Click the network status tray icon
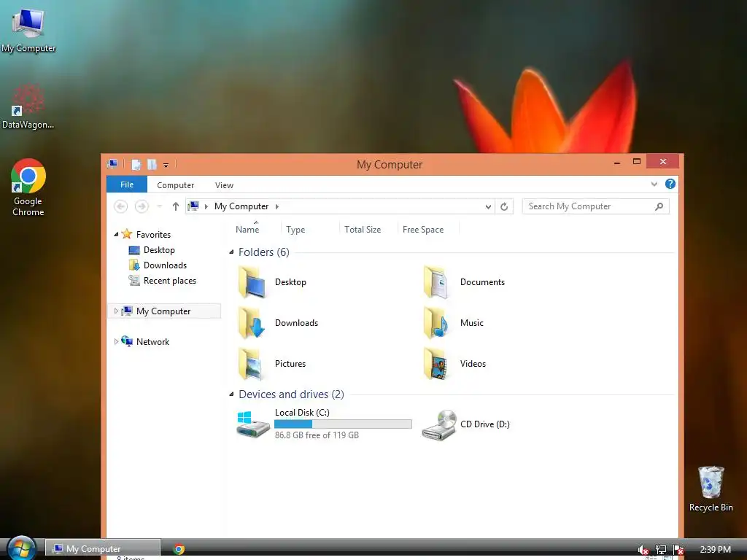 [660, 550]
